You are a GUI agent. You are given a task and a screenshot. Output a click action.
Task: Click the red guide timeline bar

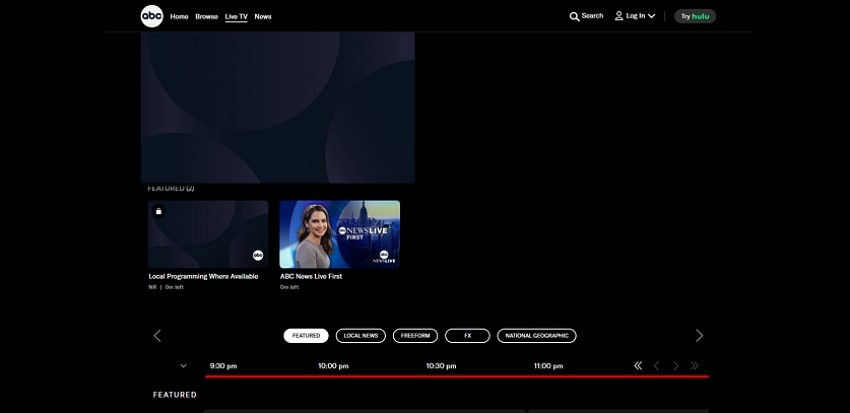coord(456,377)
